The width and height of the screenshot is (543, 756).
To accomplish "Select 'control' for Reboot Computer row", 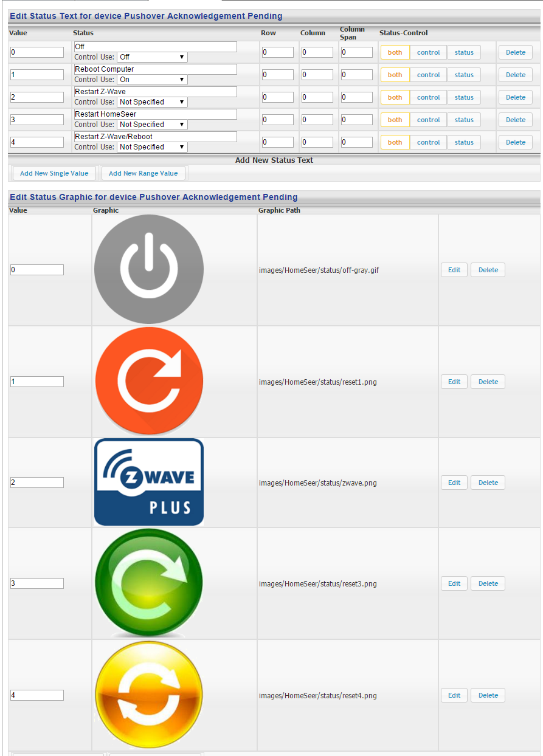I will 428,75.
